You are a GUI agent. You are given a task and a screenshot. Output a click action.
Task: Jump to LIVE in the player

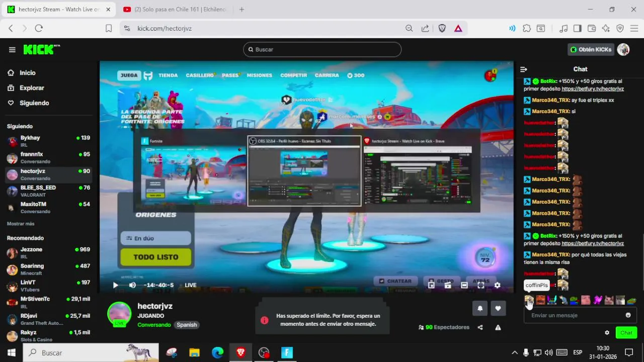tap(191, 285)
